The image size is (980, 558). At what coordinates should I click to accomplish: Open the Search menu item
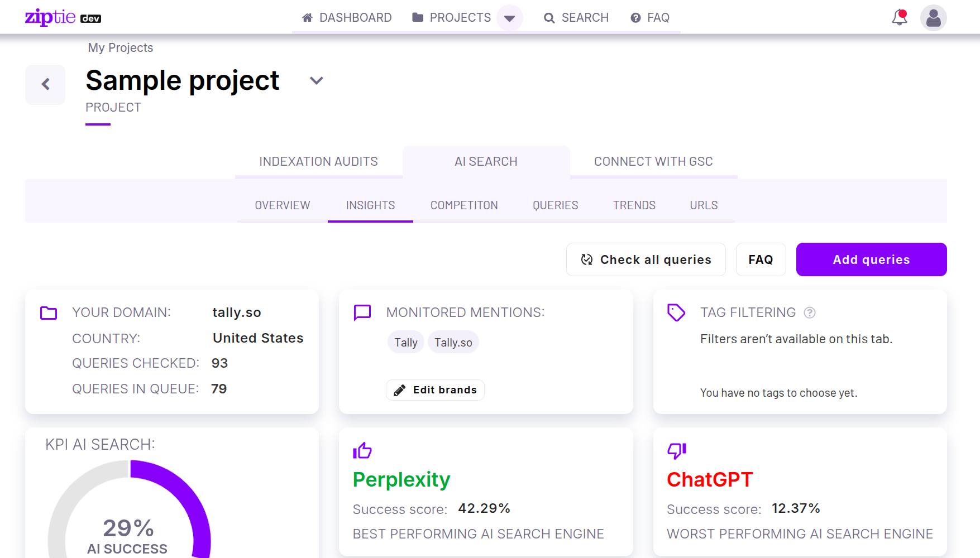click(576, 18)
